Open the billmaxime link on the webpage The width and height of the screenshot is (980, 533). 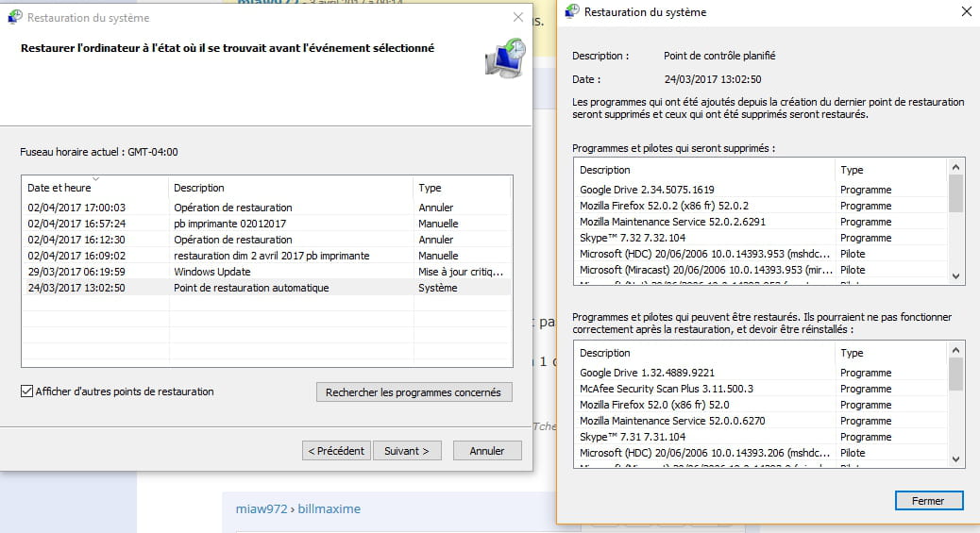click(x=329, y=508)
